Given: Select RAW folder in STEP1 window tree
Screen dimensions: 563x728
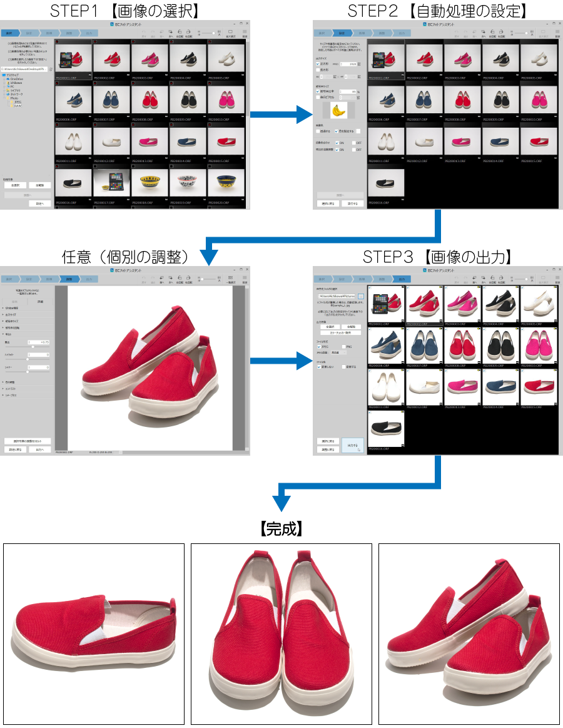Looking at the screenshot, I should [18, 106].
